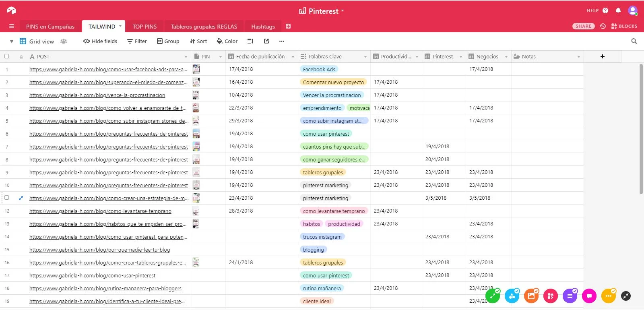Open the Grid view name
This screenshot has height=310, width=644.
click(41, 41)
